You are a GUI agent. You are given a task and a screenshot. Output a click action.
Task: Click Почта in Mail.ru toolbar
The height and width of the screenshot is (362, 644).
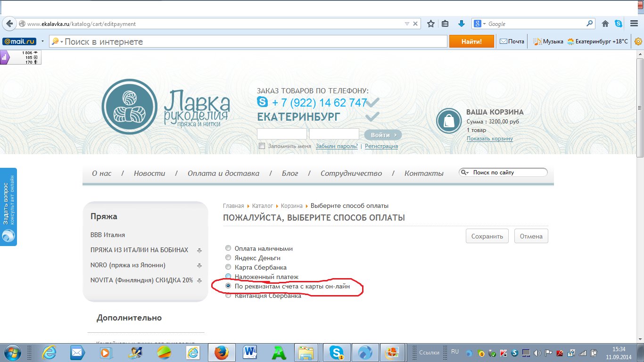(512, 41)
